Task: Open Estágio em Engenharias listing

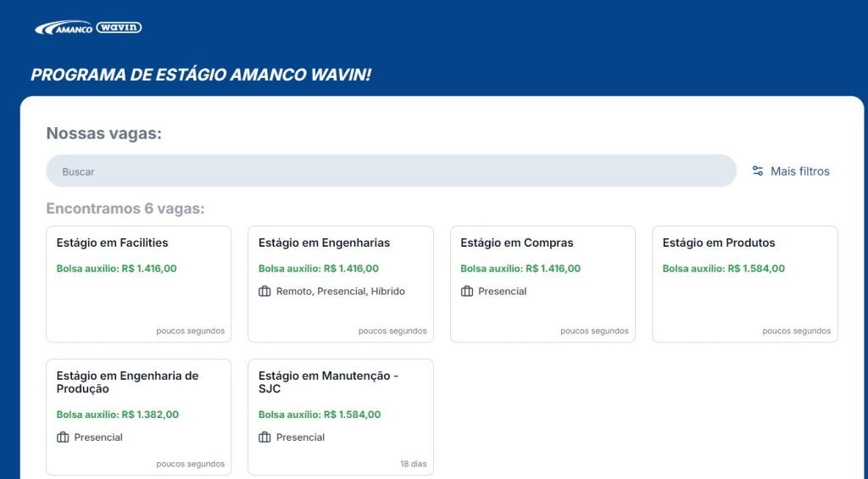Action: tap(341, 284)
